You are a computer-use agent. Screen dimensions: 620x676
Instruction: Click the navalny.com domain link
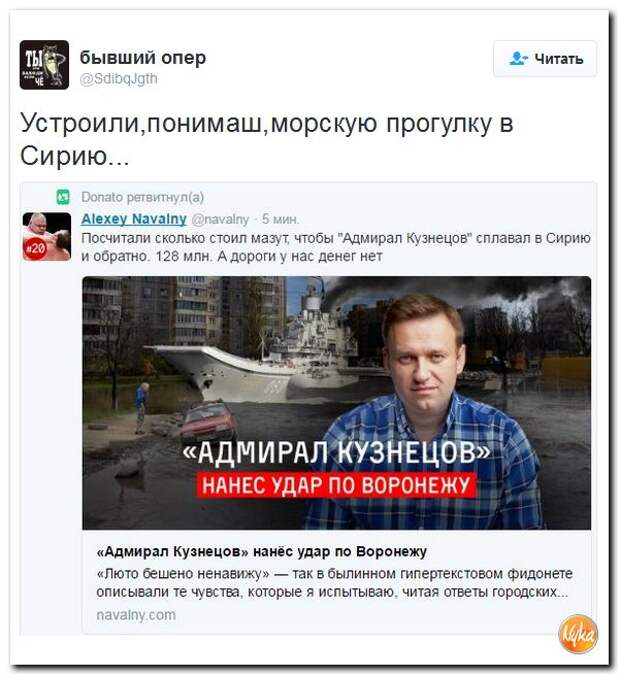tap(136, 615)
